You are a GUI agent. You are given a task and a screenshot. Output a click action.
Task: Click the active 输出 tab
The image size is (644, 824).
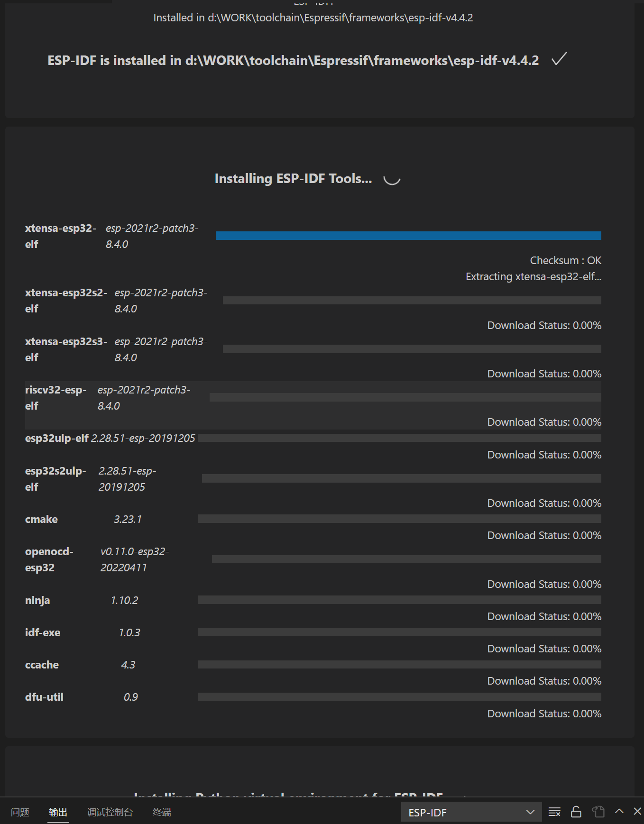(x=58, y=812)
